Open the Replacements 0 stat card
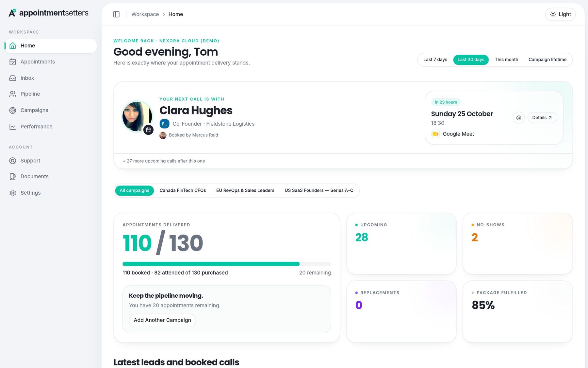 click(x=401, y=312)
